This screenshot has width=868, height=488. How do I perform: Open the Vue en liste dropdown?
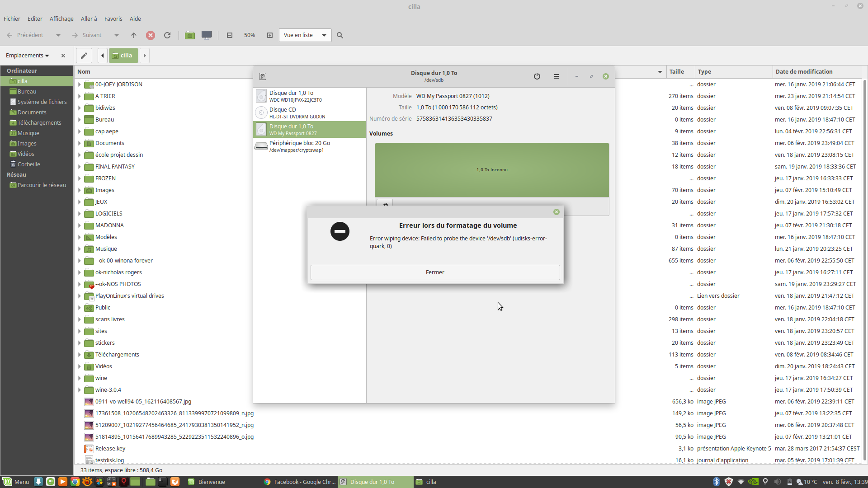pos(305,35)
